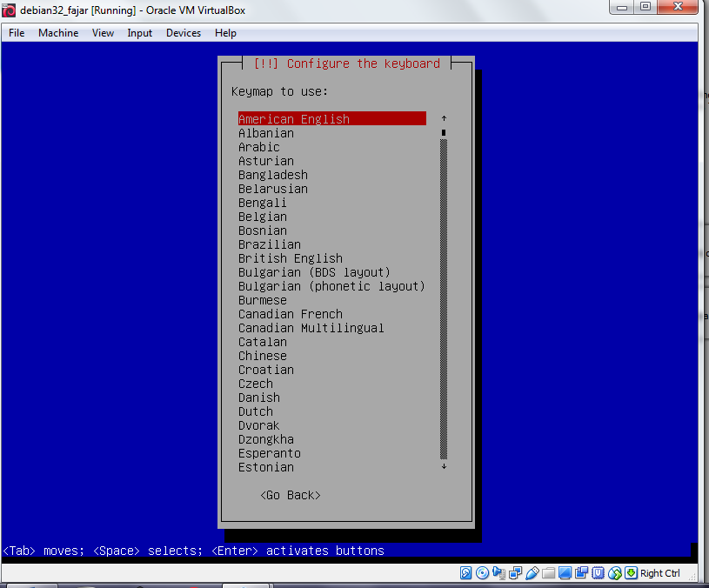This screenshot has height=588, width=709.
Task: Open the Help menu
Action: 225,33
